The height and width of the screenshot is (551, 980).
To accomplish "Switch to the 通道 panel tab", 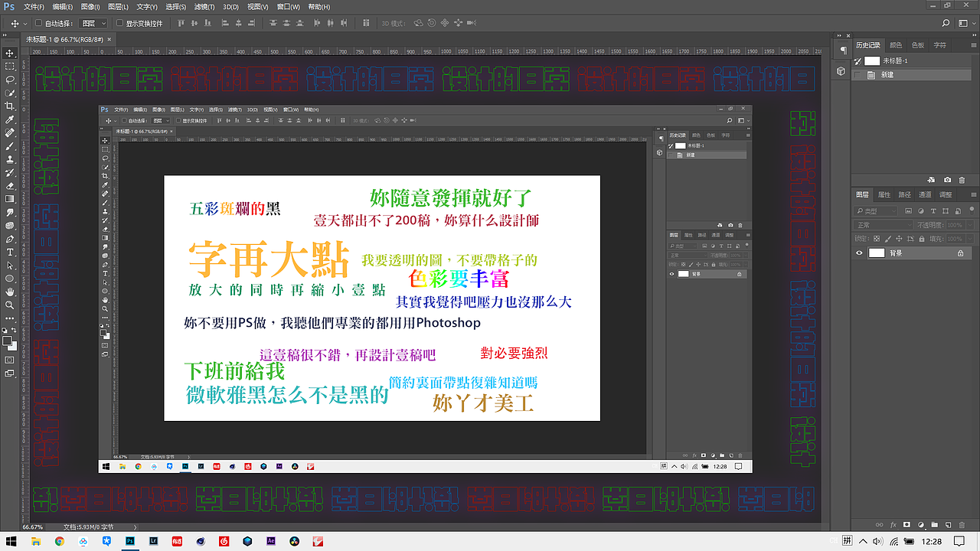I will (x=925, y=194).
